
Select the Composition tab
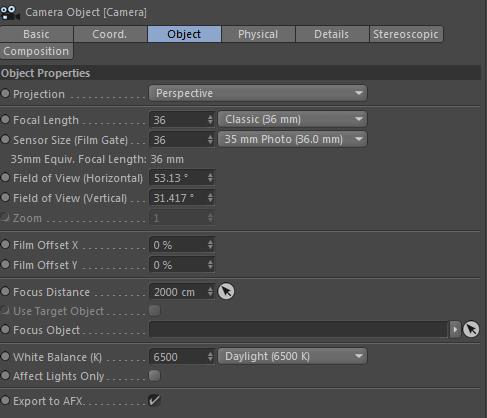pos(36,51)
